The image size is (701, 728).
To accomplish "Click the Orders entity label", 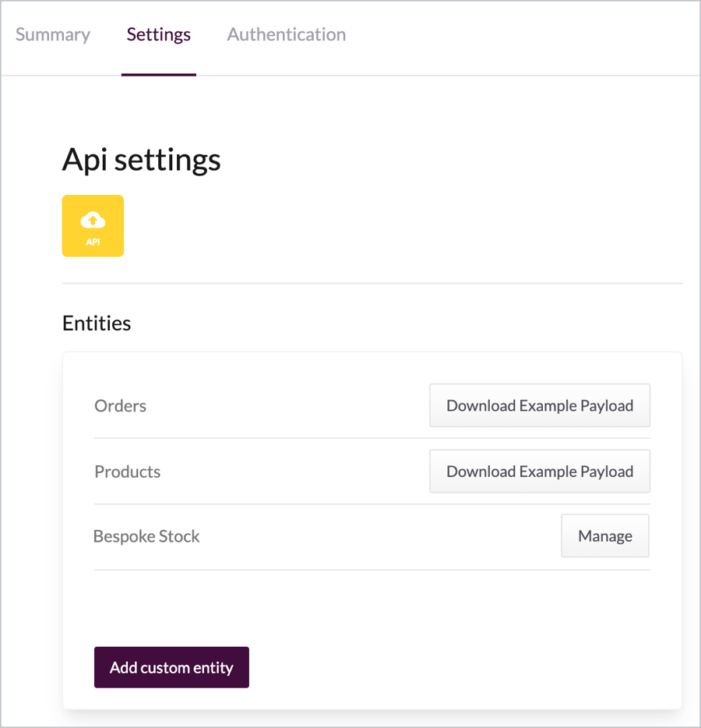I will tap(120, 406).
